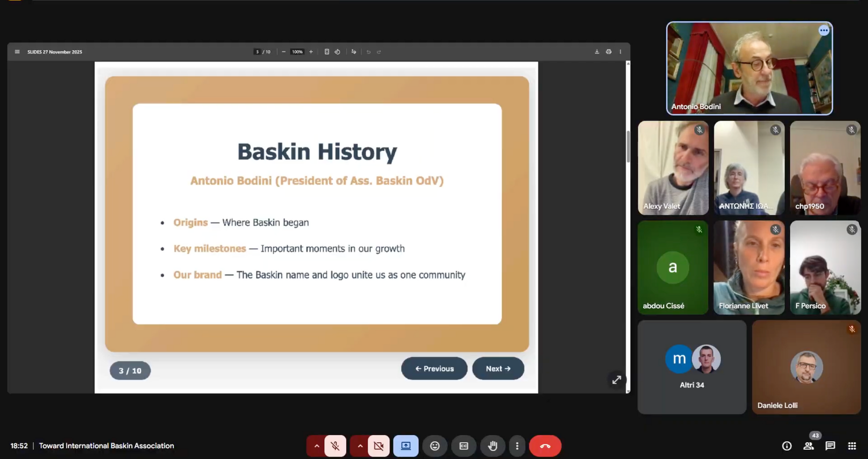Open more options in the call bar
This screenshot has width=868, height=459.
(x=517, y=446)
